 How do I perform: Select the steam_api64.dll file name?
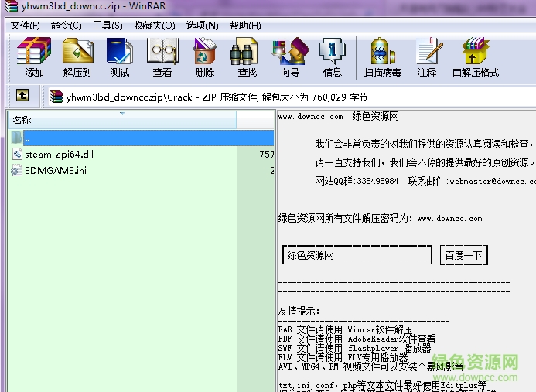pos(59,154)
